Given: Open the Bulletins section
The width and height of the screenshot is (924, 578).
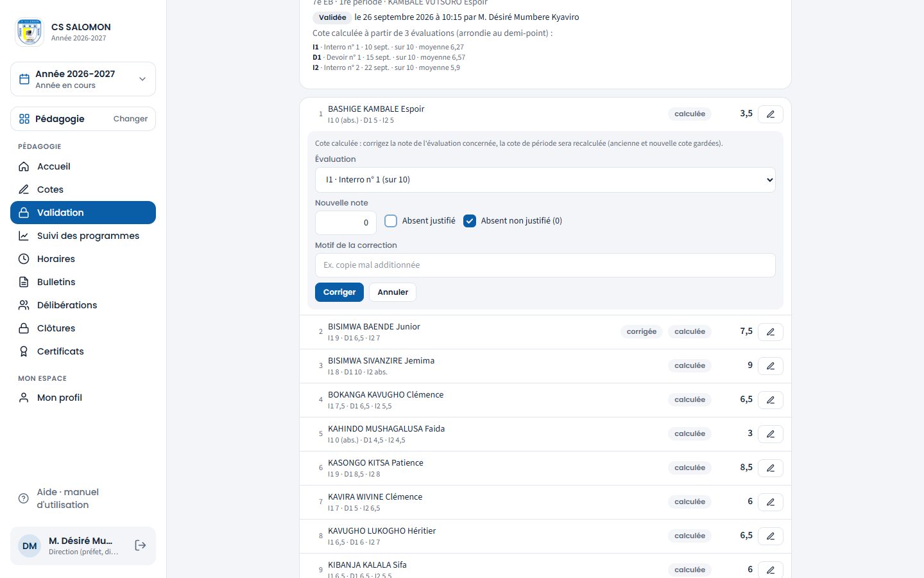Looking at the screenshot, I should pos(83,282).
